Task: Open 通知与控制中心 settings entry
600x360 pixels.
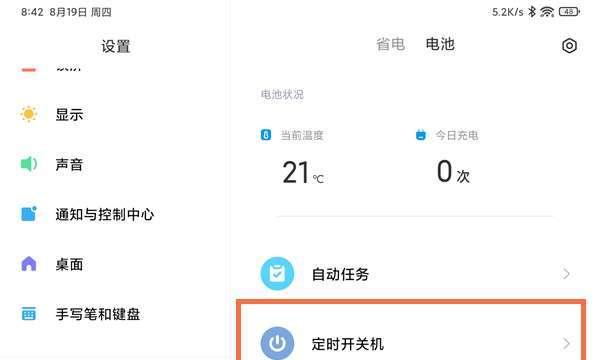Action: (x=113, y=214)
